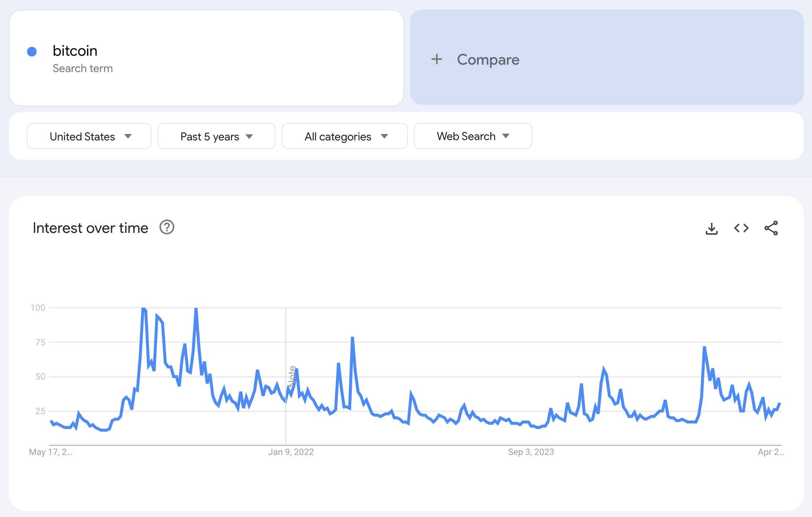Open the Web Search type dropdown

(473, 136)
